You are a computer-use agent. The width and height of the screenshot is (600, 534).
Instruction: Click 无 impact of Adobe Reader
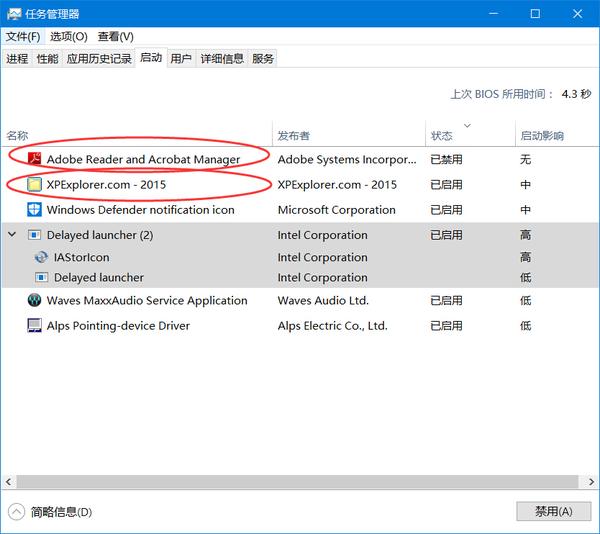525,159
